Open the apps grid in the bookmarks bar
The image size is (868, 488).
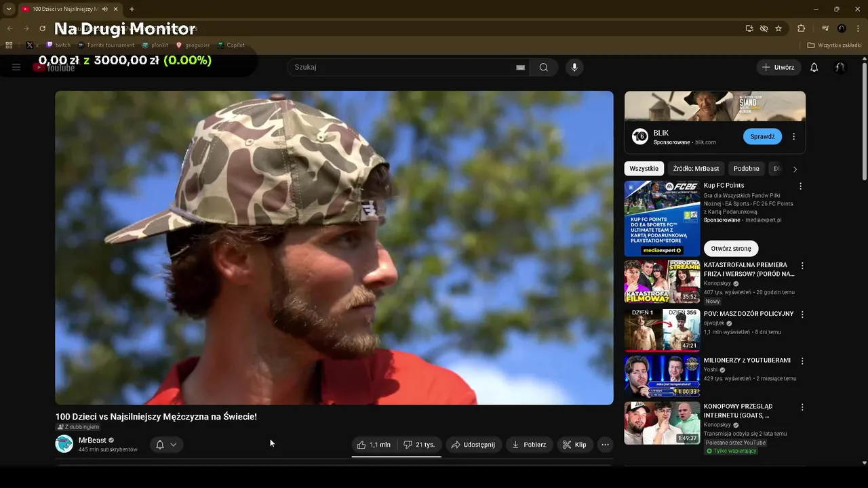click(x=9, y=45)
